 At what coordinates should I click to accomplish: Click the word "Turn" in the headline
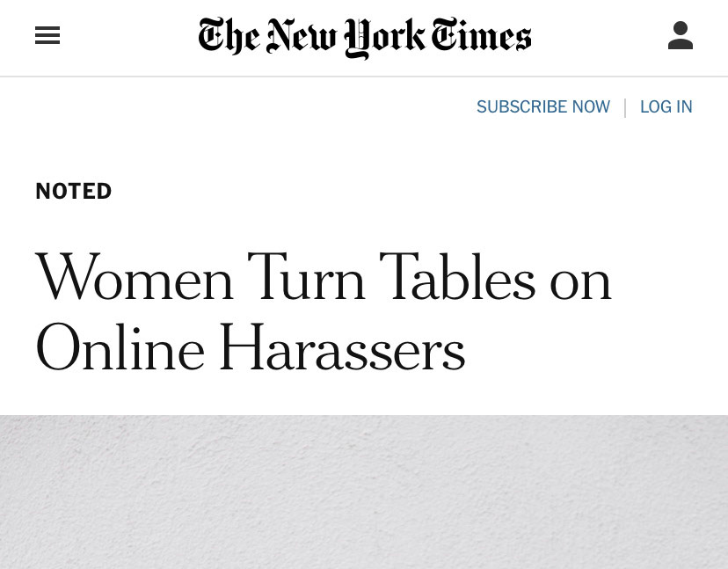tap(306, 280)
